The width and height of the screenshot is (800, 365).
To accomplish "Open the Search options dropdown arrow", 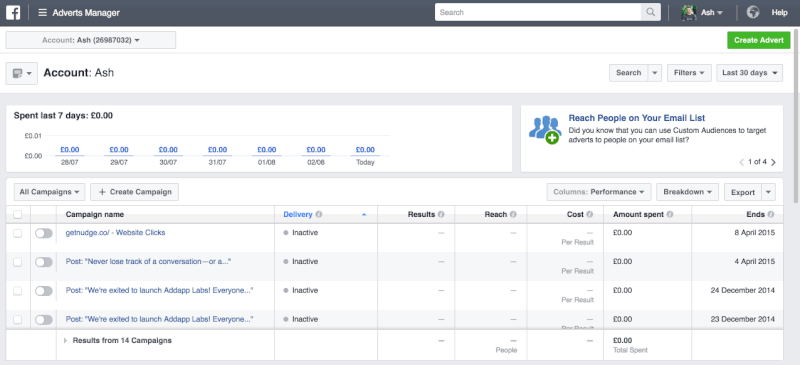I will [655, 73].
